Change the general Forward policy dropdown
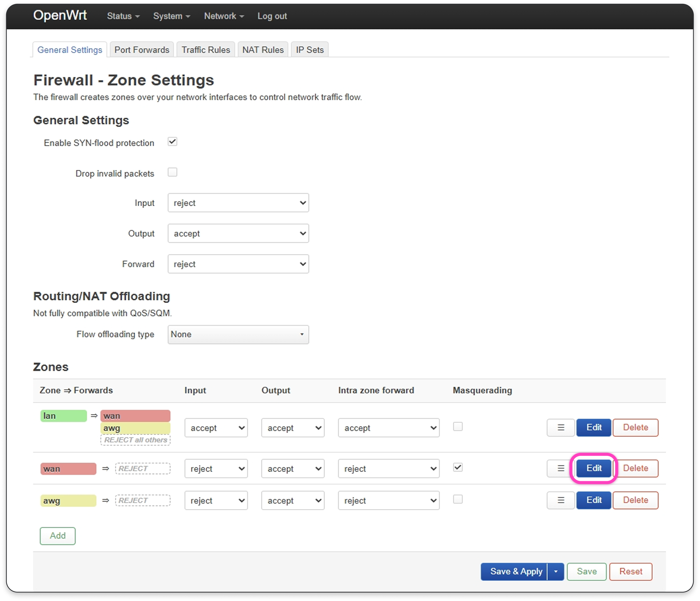Image resolution: width=700 pixels, height=601 pixels. 238,264
